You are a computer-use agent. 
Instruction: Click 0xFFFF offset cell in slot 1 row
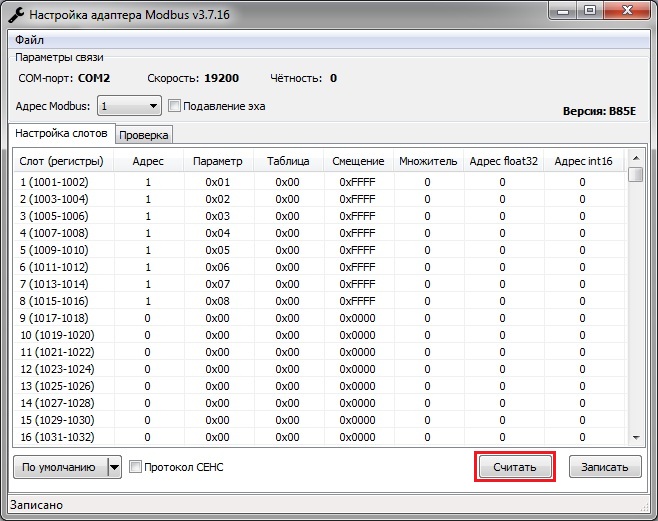click(358, 182)
